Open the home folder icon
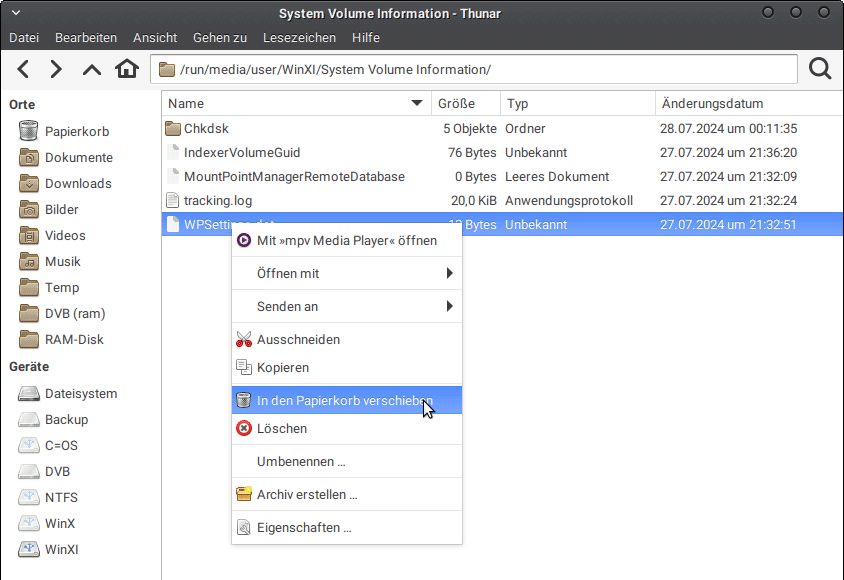Viewport: 844px width, 580px height. click(127, 69)
